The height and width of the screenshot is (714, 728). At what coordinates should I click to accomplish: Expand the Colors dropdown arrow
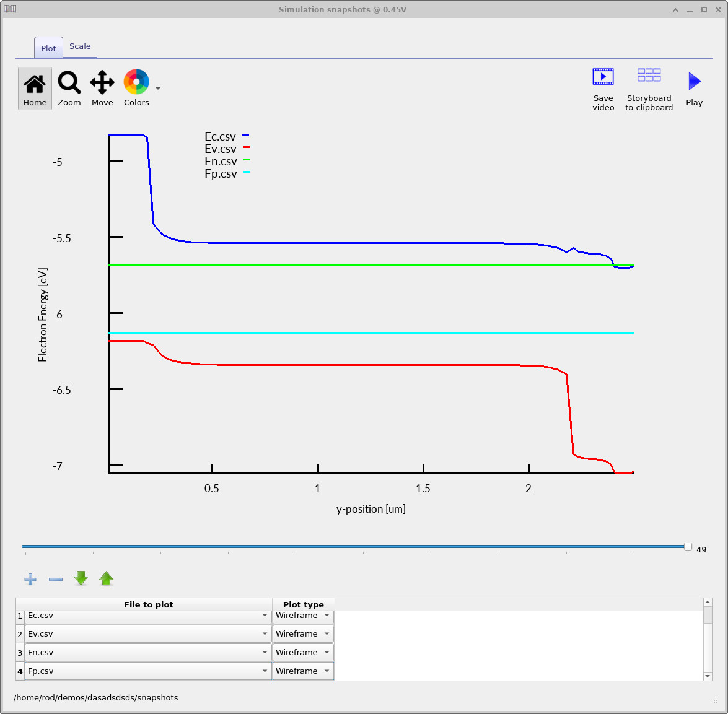tap(158, 89)
